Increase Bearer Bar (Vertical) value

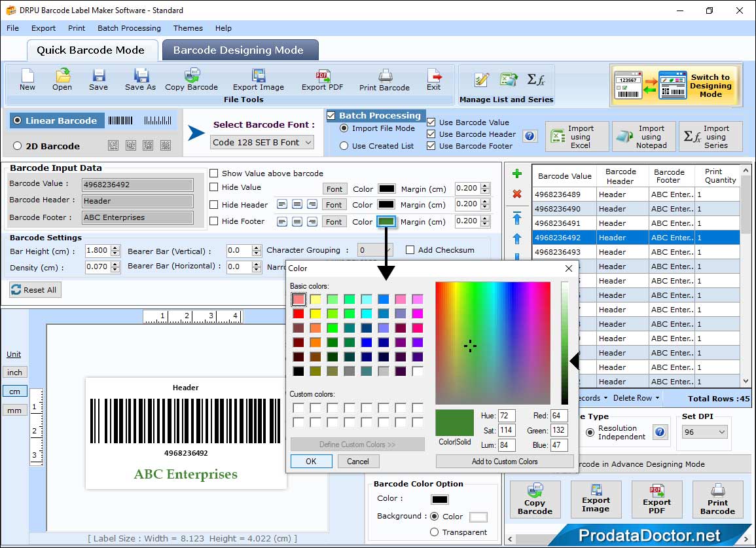coord(257,248)
